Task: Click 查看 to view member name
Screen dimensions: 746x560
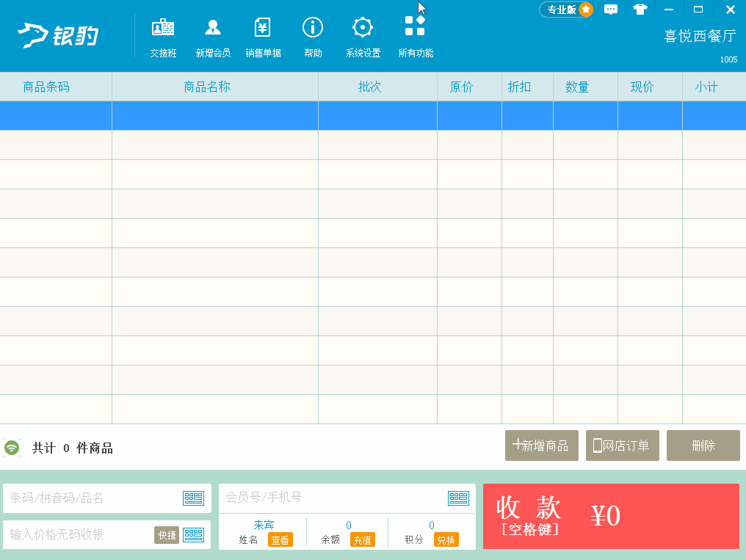Action: (280, 539)
